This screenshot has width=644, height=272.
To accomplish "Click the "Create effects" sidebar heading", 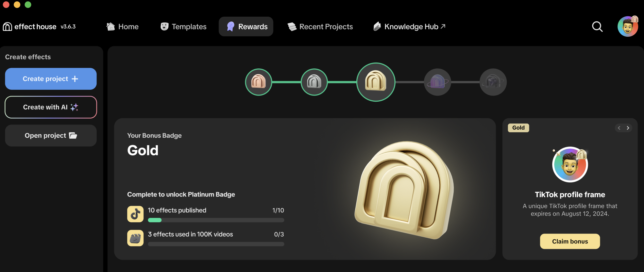I will click(x=28, y=57).
